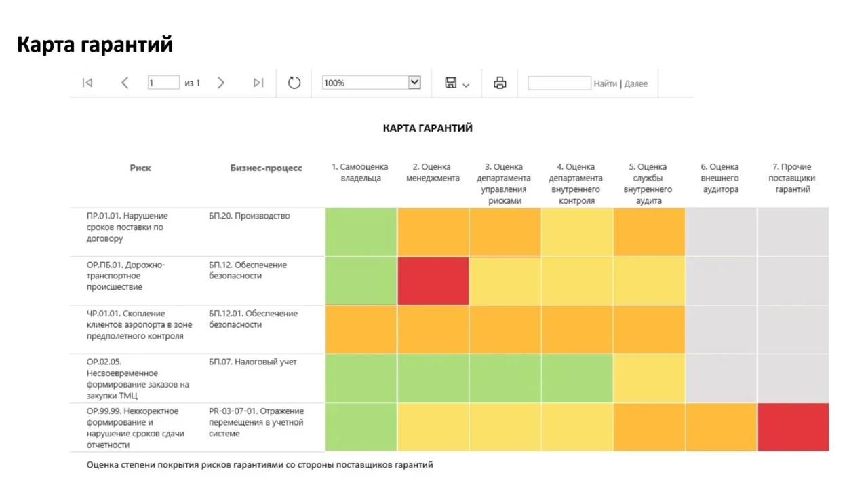Click the Найти link
This screenshot has width=868, height=490.
coord(606,83)
